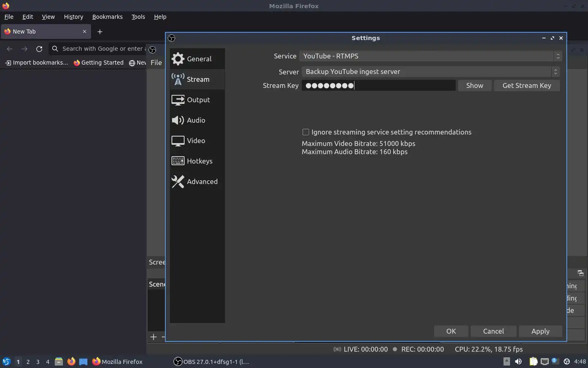The image size is (588, 368).
Task: Click Import bookmarks in Firefox toolbar
Action: 36,63
